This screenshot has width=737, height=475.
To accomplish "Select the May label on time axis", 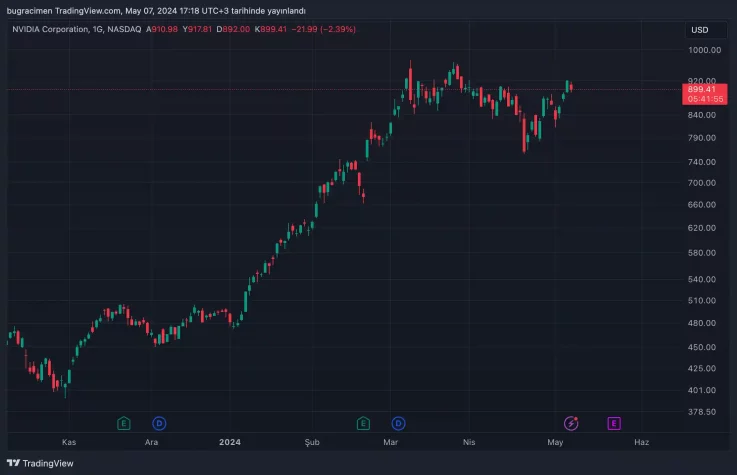I will click(556, 442).
